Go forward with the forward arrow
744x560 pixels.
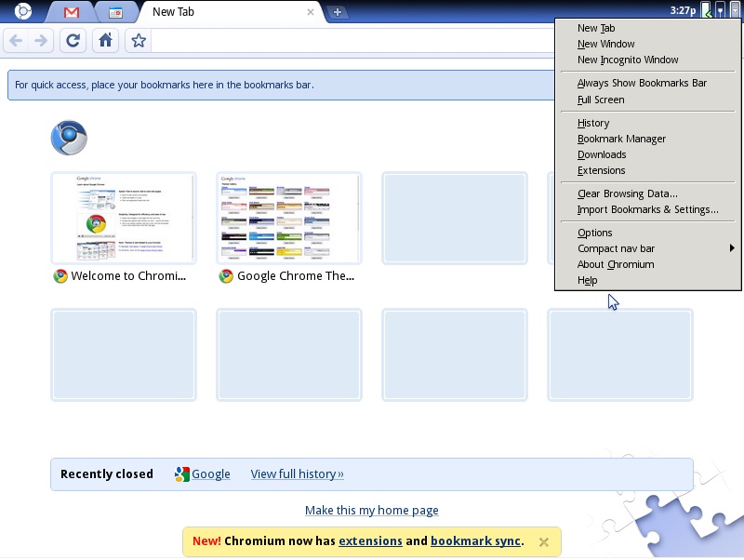[41, 41]
